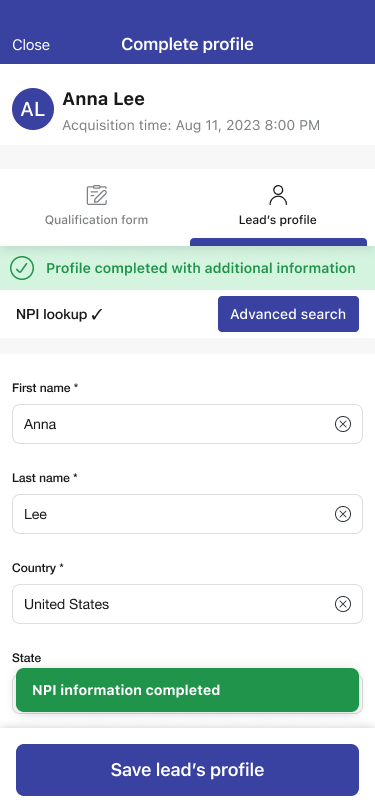Viewport: 375px width, 812px height.
Task: Select the Lead's profile tab
Action: click(278, 207)
